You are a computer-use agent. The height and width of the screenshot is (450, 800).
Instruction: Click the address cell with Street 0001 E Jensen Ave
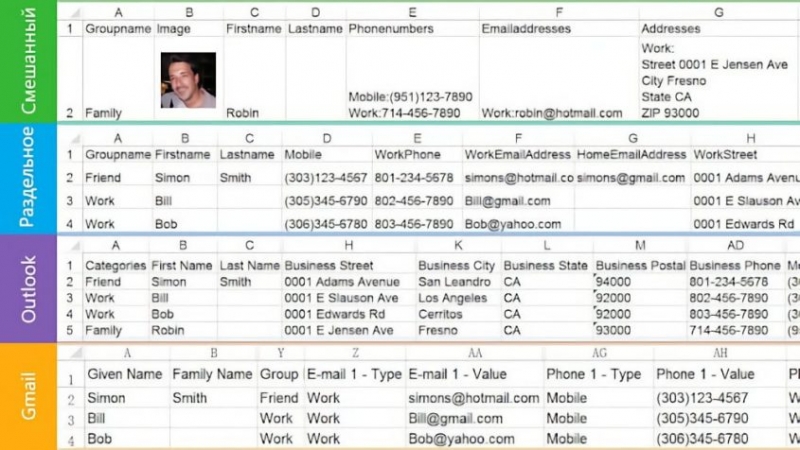pos(719,79)
